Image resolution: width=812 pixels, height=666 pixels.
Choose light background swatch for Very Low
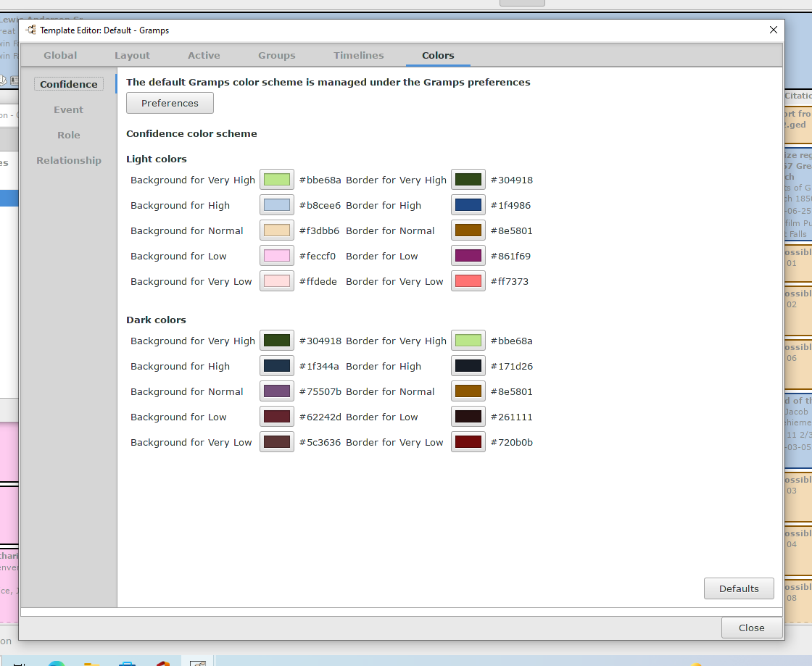277,281
